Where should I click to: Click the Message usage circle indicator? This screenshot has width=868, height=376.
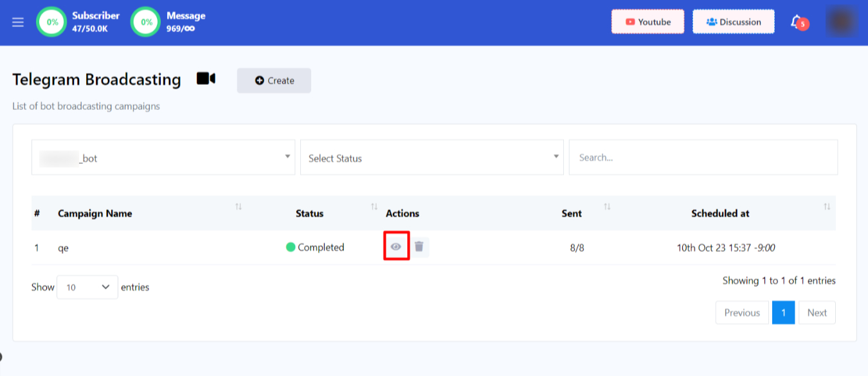(146, 22)
